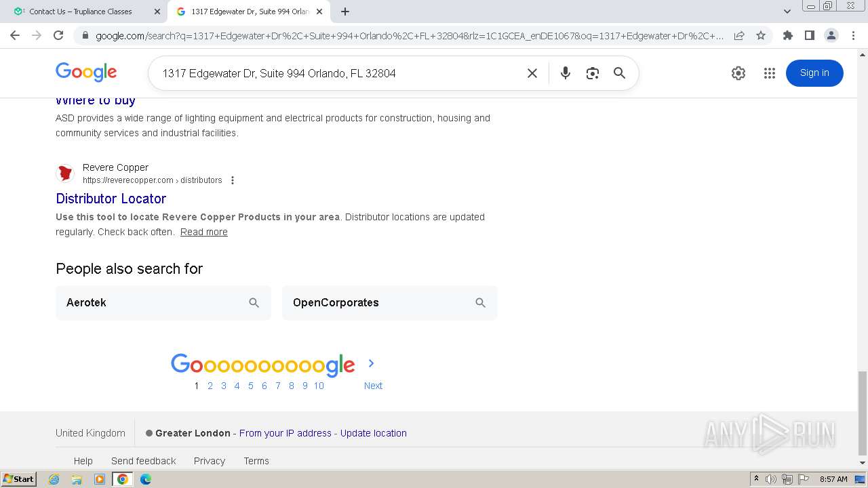This screenshot has width=868, height=488.
Task: Open Google apps grid
Action: coord(769,73)
